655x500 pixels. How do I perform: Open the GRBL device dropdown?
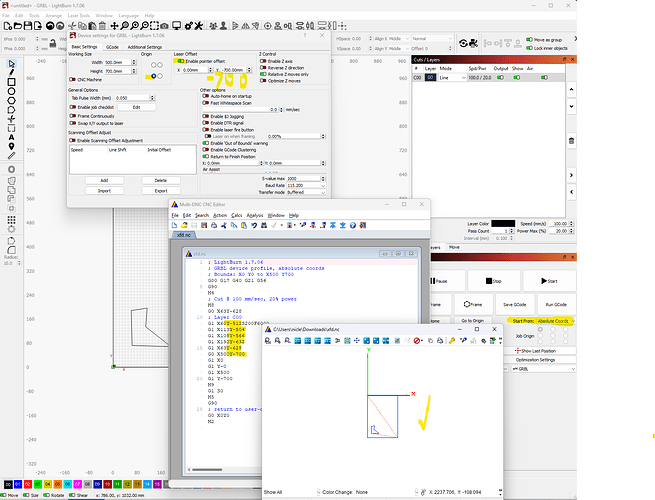tap(543, 369)
